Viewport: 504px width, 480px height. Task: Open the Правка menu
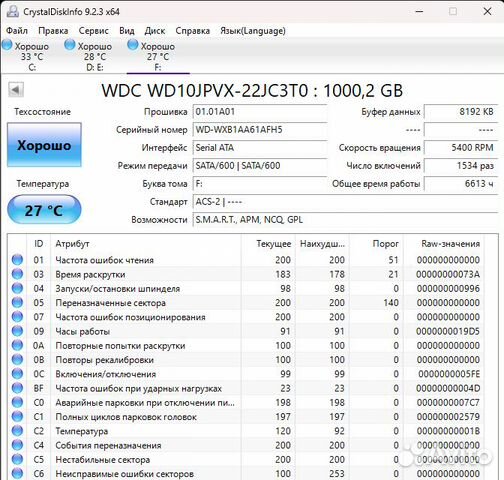53,31
